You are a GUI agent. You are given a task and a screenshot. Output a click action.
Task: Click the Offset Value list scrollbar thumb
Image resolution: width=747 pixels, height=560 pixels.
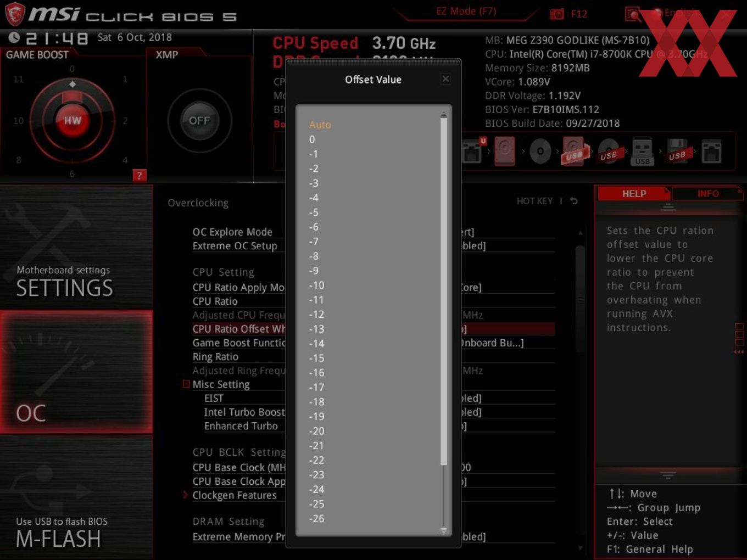[x=443, y=291]
